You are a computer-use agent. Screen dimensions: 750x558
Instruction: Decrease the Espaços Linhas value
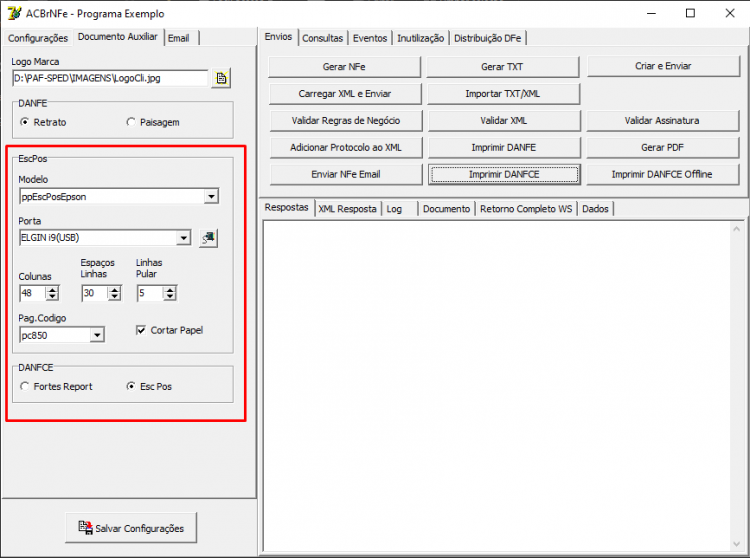click(x=114, y=296)
